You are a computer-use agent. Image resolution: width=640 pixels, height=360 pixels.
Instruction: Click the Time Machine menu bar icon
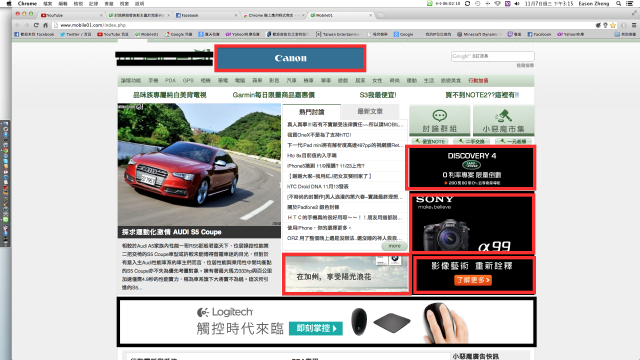478,3
